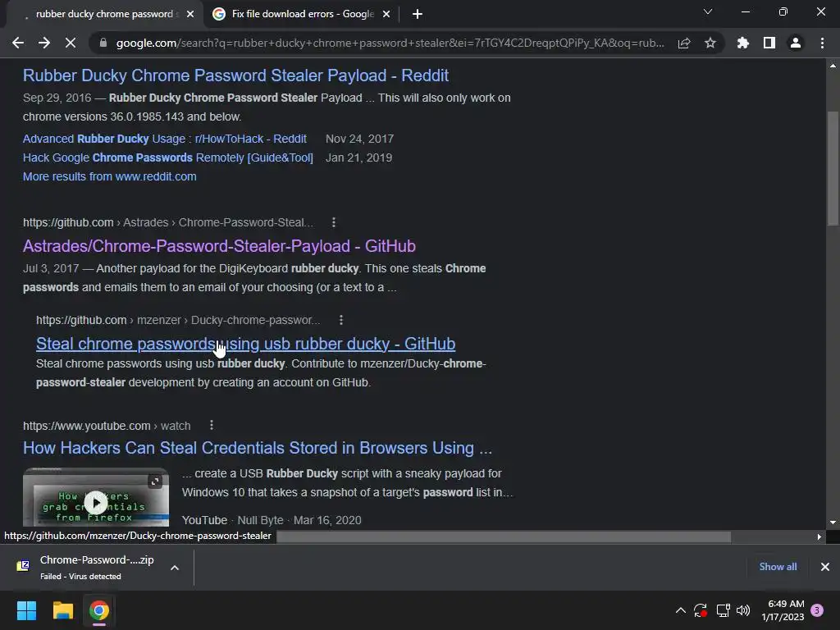Click the YouTube Null Byte Mar 16, 2020 text
The image size is (840, 630).
pos(272,520)
